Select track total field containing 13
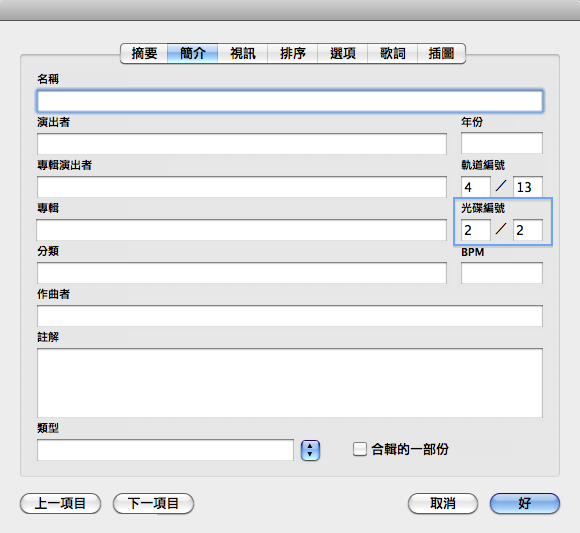This screenshot has height=533, width=580. tap(528, 187)
